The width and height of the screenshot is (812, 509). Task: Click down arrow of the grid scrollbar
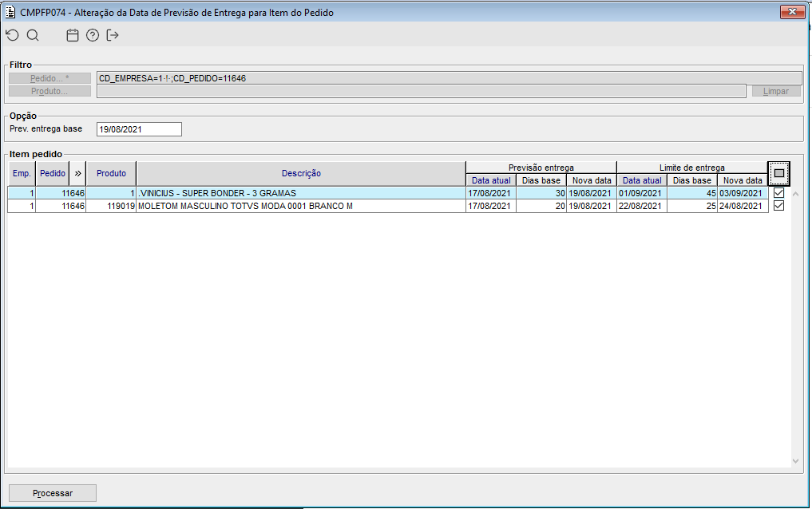click(x=795, y=461)
